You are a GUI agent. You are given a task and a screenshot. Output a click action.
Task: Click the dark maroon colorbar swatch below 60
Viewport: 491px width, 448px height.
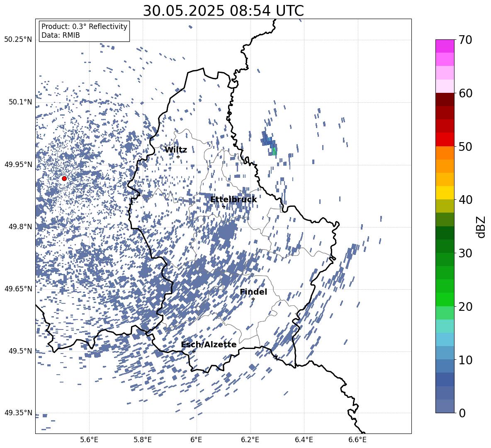[445, 99]
